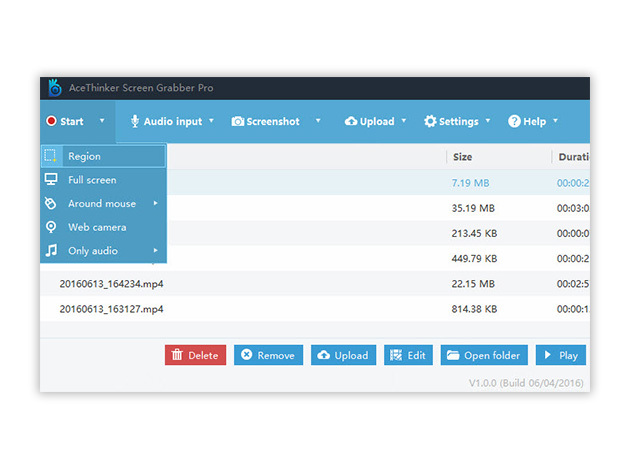Open the Help dropdown arrow
630x473 pixels.
pyautogui.click(x=555, y=120)
